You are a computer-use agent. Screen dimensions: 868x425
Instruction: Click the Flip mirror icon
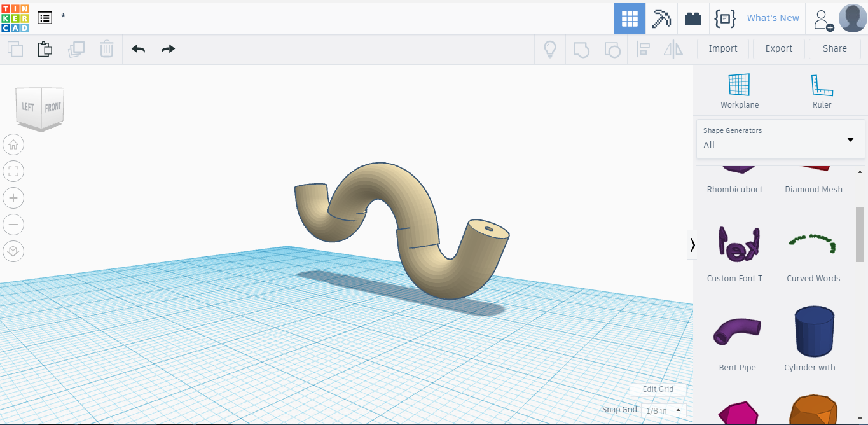coord(673,49)
